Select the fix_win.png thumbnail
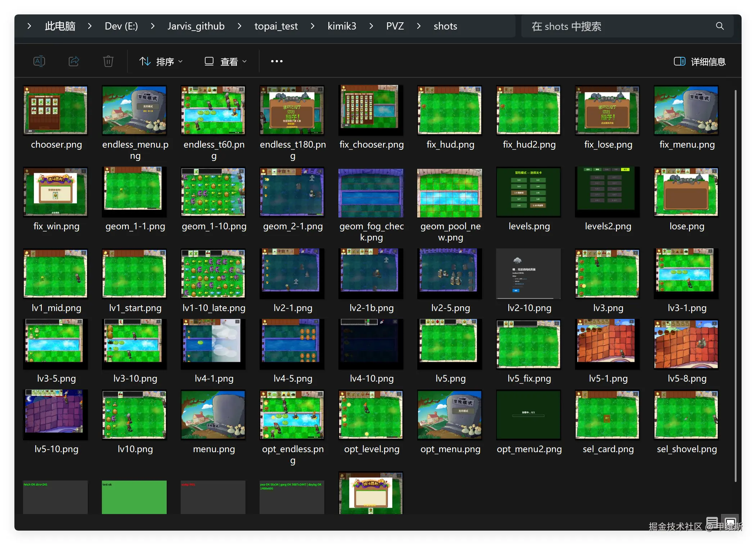This screenshot has width=756, height=545. (55, 192)
